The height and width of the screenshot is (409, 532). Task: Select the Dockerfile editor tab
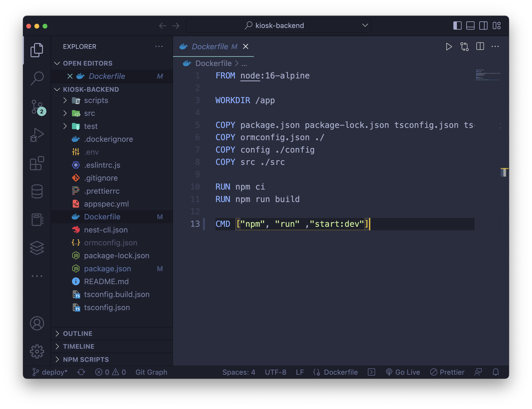213,47
